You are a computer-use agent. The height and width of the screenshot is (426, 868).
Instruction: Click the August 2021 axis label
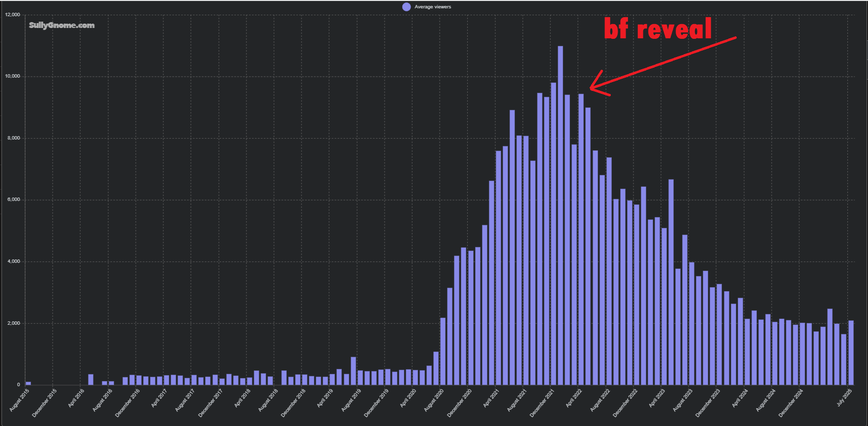point(517,399)
